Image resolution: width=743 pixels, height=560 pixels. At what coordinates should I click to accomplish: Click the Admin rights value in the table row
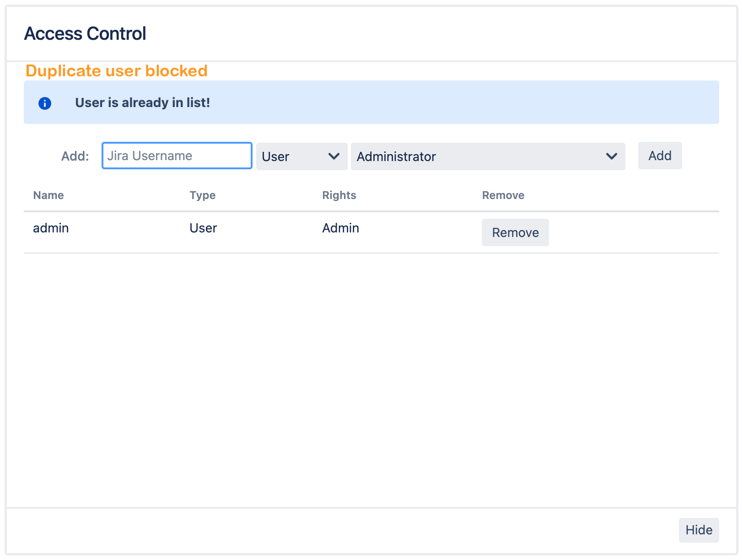(x=340, y=228)
